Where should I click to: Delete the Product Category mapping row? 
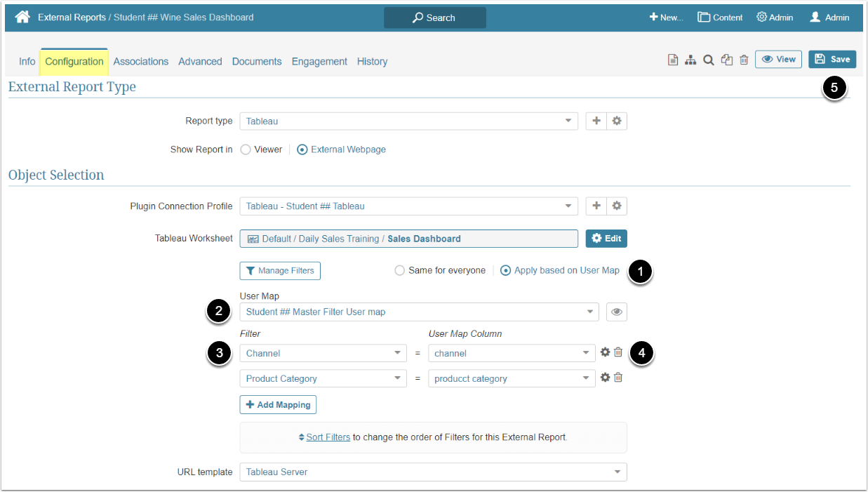(x=618, y=378)
